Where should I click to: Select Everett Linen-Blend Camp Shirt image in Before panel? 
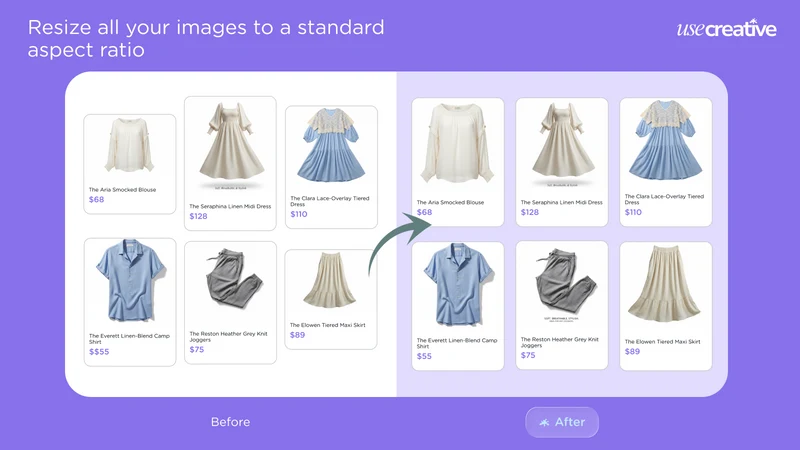130,280
